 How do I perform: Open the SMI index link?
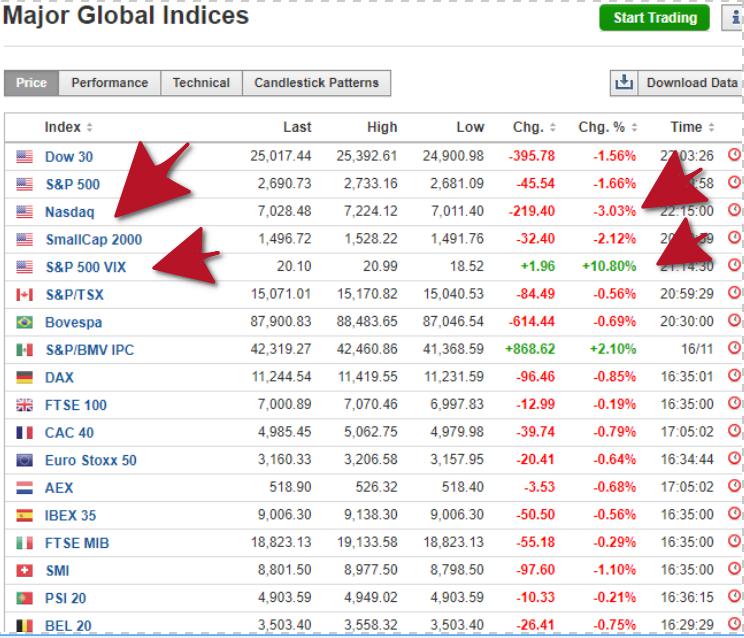(x=57, y=570)
